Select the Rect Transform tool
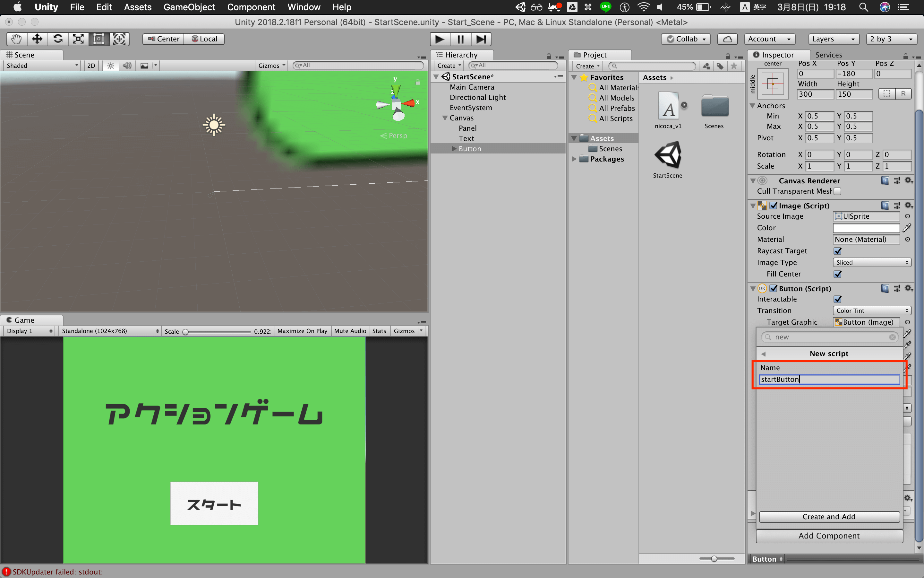Screen dimensions: 924x578 tap(99, 39)
